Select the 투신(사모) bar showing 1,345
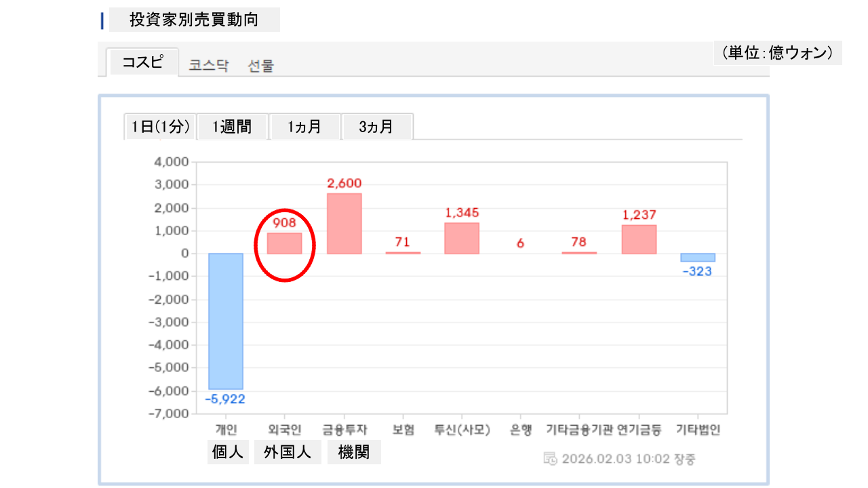The width and height of the screenshot is (868, 488). click(x=462, y=238)
